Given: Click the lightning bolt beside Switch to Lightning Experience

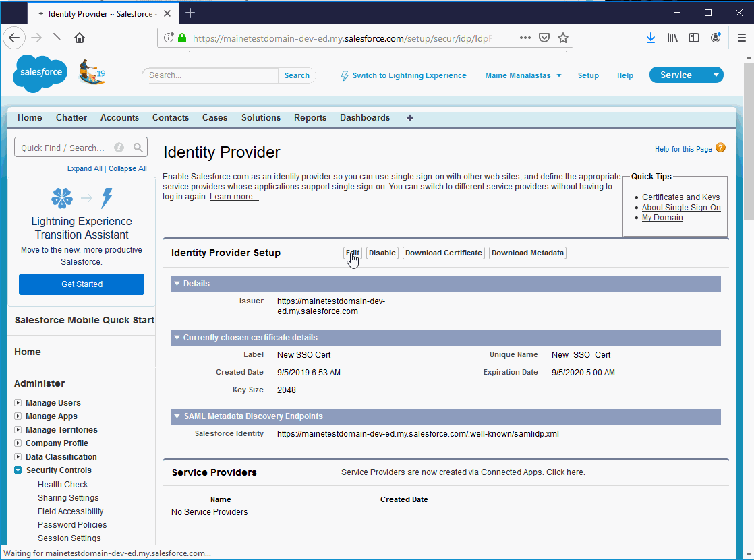Looking at the screenshot, I should (345, 75).
